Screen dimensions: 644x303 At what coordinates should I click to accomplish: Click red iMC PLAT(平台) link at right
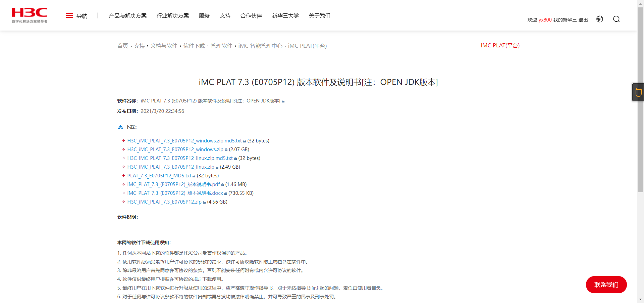tap(500, 45)
